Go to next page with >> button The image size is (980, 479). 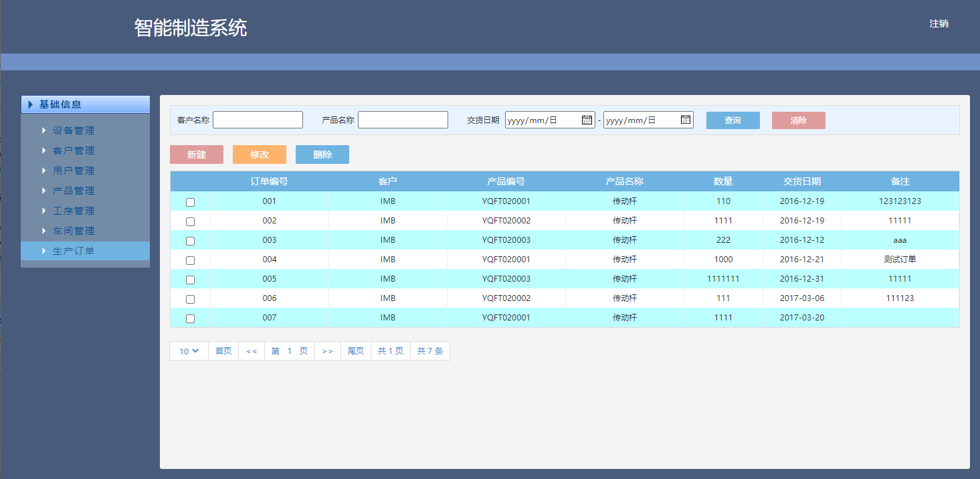pyautogui.click(x=327, y=351)
